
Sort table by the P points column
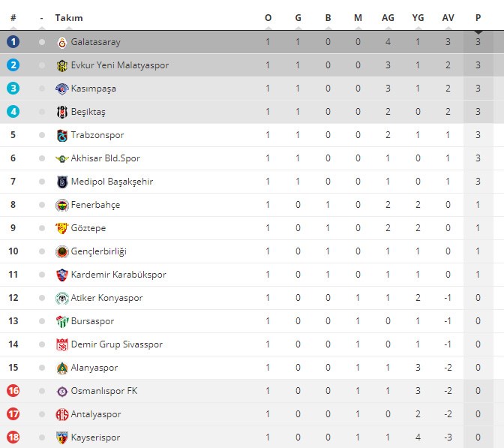coord(478,18)
